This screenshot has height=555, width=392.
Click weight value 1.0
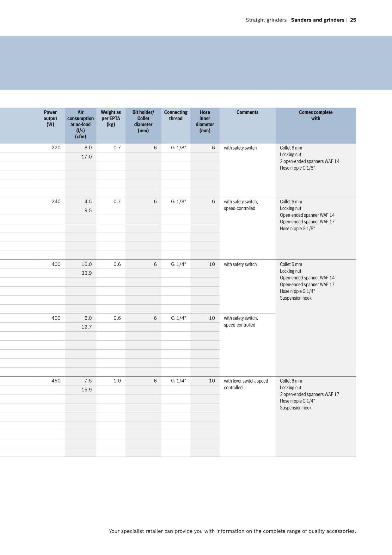117,381
